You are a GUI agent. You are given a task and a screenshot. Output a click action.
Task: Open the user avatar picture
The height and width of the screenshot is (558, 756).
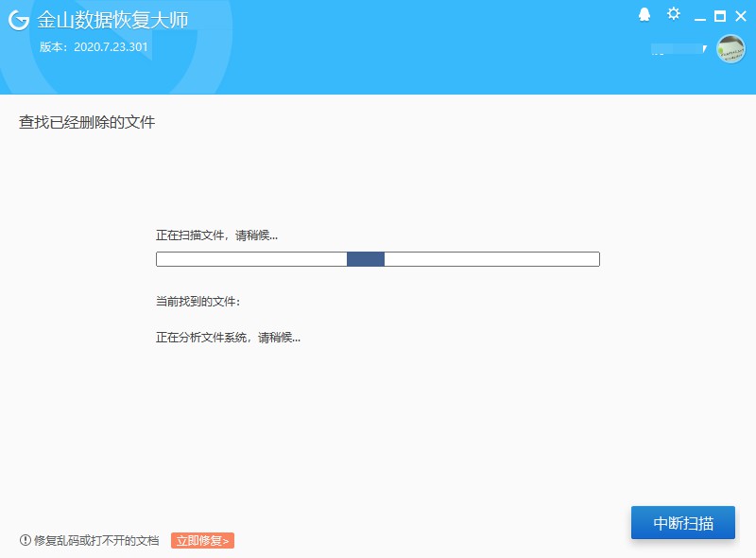click(731, 48)
